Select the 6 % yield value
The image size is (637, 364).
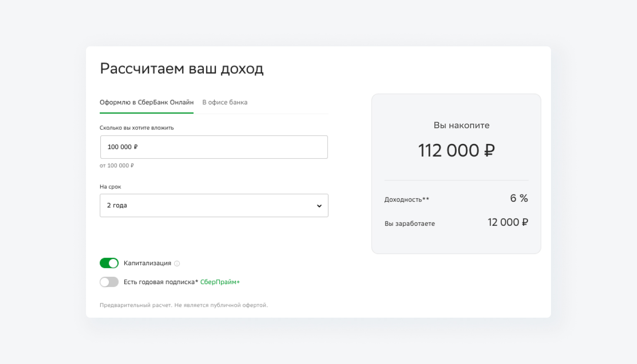[x=519, y=198]
